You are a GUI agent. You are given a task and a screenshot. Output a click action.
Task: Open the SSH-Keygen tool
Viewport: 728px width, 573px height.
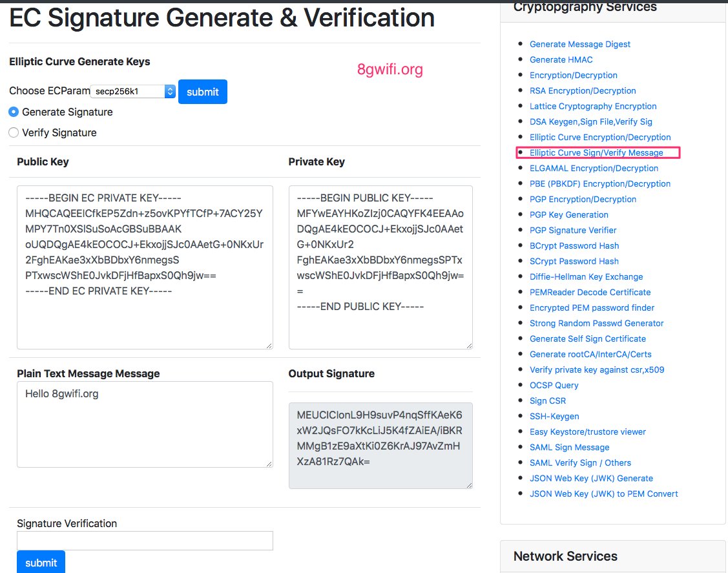click(x=554, y=416)
